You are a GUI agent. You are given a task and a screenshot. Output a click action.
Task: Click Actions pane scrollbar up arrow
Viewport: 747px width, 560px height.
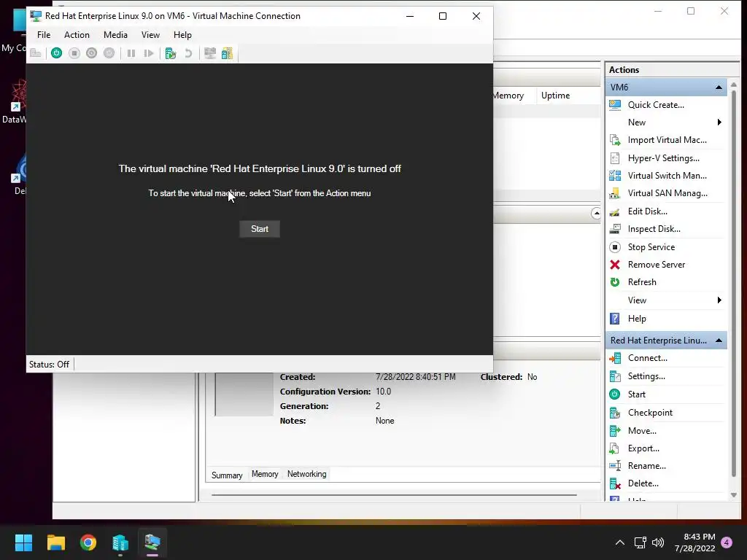[x=734, y=85]
